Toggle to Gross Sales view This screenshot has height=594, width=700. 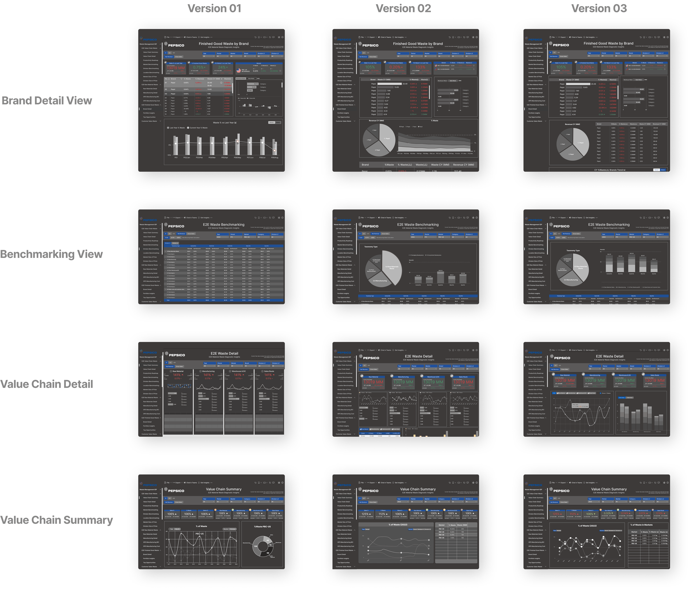(179, 57)
